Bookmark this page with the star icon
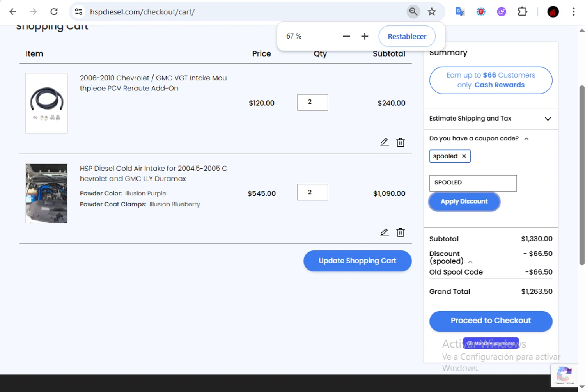The image size is (585, 392). pyautogui.click(x=432, y=12)
